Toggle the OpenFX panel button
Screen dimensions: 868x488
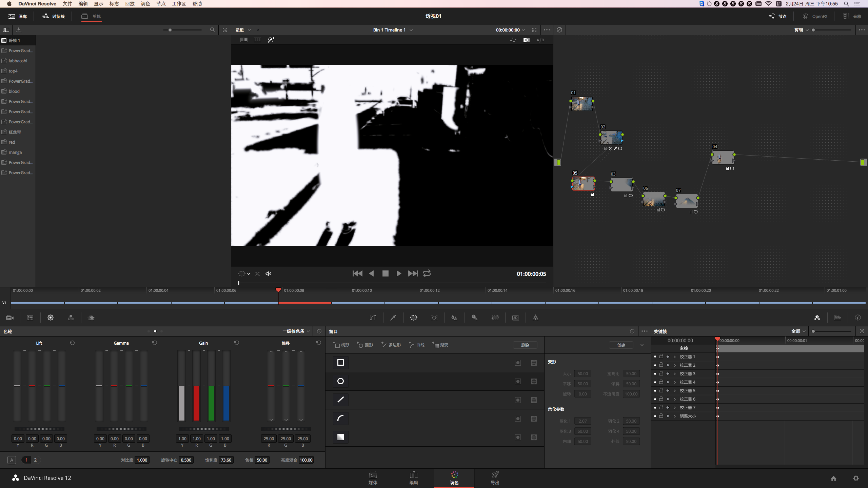(815, 16)
